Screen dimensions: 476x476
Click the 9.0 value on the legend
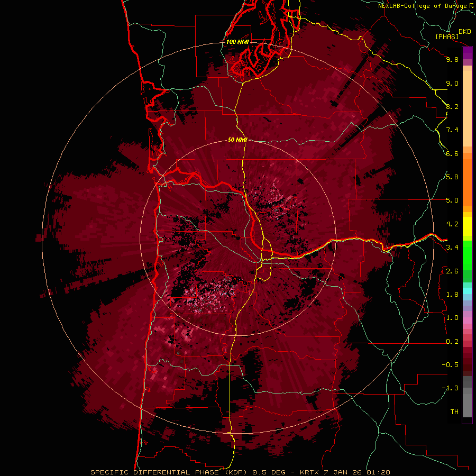click(x=452, y=84)
